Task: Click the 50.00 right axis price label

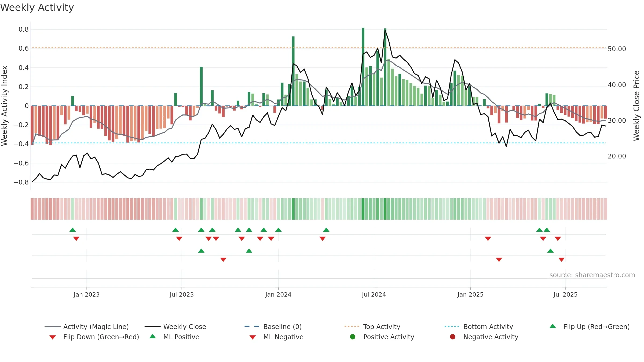Action: tap(617, 49)
